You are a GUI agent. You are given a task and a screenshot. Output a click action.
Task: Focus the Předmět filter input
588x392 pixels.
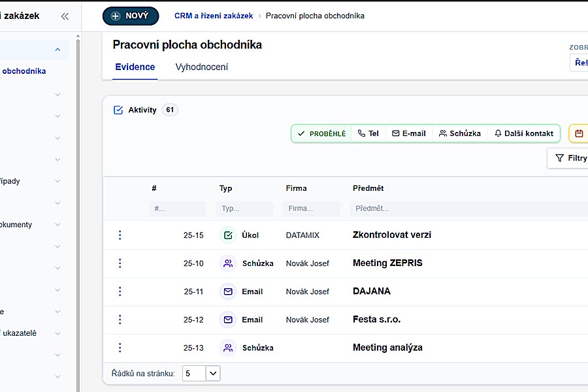click(x=468, y=208)
